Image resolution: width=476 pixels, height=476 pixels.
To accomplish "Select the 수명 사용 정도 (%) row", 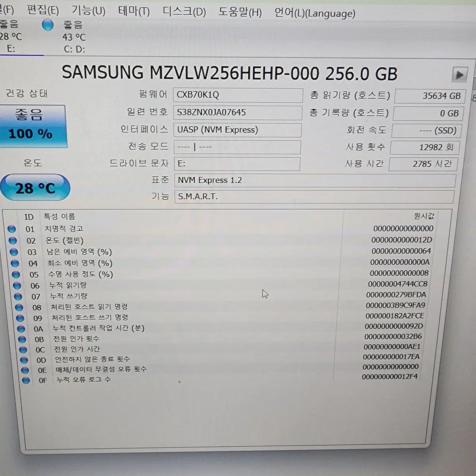I will (x=221, y=274).
